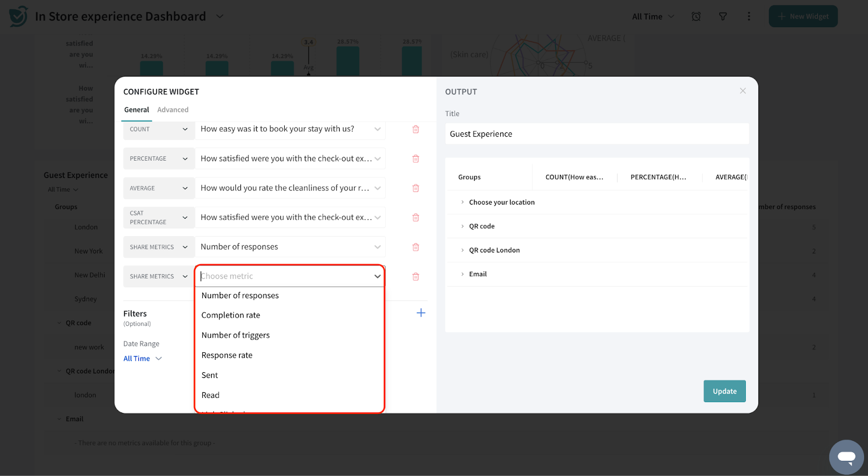The height and width of the screenshot is (476, 868).
Task: Open the schedule clock icon
Action: [x=696, y=16]
